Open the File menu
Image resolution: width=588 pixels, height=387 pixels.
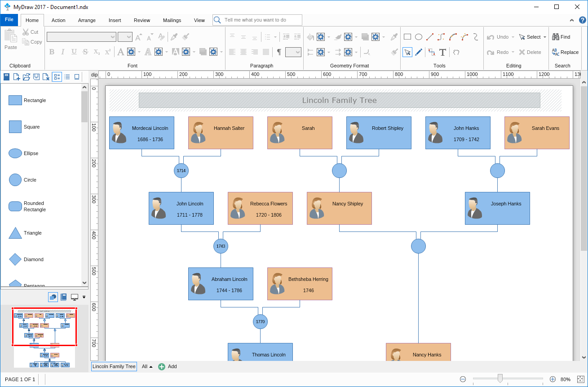(x=9, y=20)
